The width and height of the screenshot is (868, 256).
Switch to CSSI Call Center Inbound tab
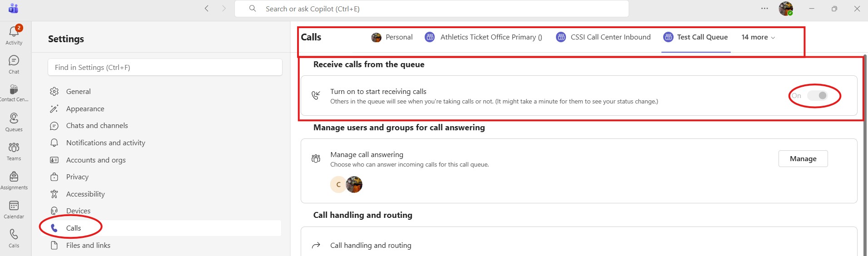(603, 37)
